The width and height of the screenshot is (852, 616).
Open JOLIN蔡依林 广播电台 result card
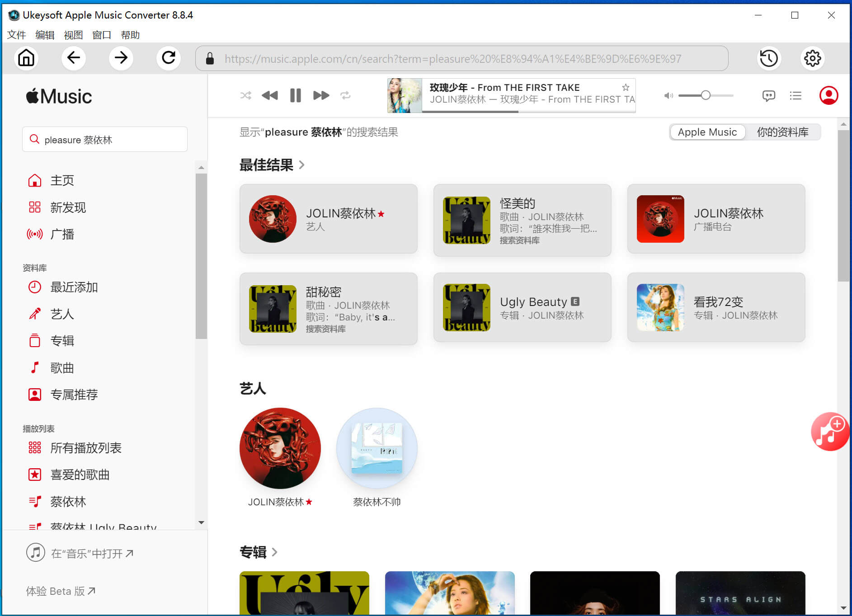click(x=716, y=219)
